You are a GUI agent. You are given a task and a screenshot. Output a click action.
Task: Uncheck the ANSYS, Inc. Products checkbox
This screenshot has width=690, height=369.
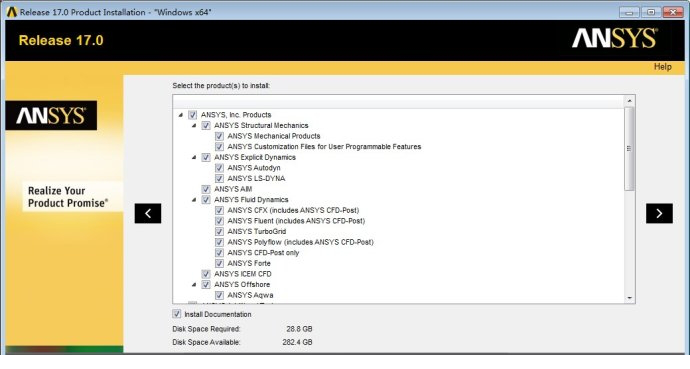(x=192, y=115)
